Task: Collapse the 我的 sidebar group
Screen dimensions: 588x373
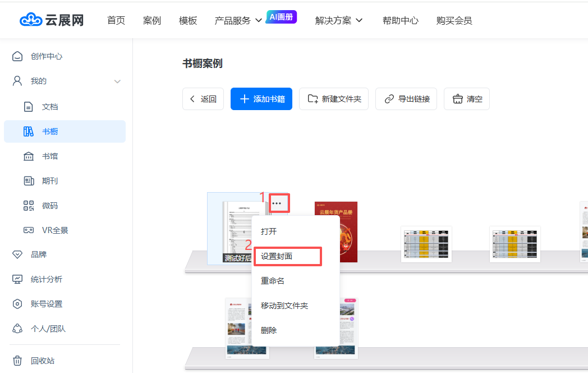Action: (117, 81)
